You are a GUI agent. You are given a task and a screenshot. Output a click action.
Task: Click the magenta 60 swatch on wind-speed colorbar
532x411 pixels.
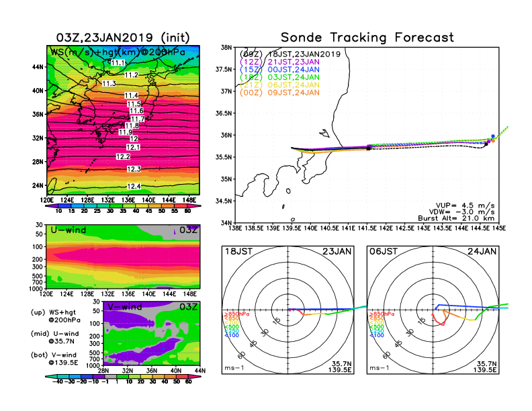point(193,205)
